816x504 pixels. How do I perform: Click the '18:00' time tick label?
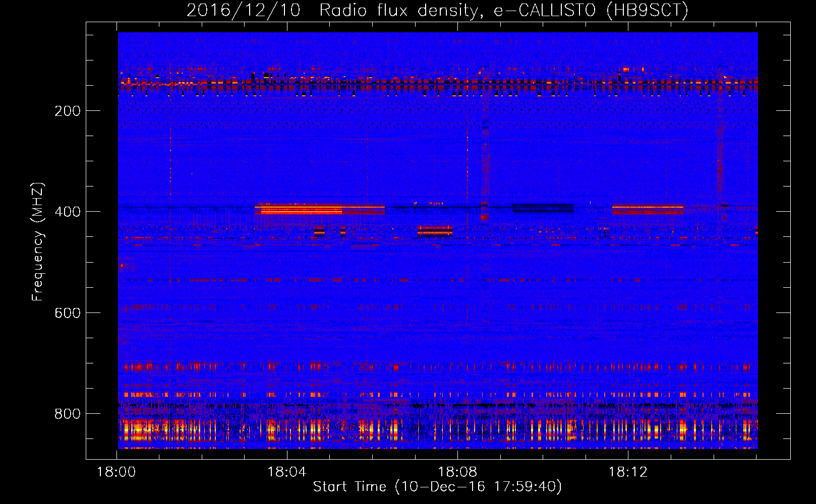(116, 472)
